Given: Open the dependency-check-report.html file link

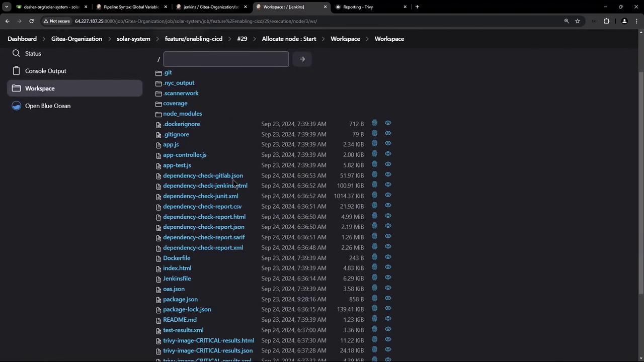Looking at the screenshot, I should coord(204,217).
